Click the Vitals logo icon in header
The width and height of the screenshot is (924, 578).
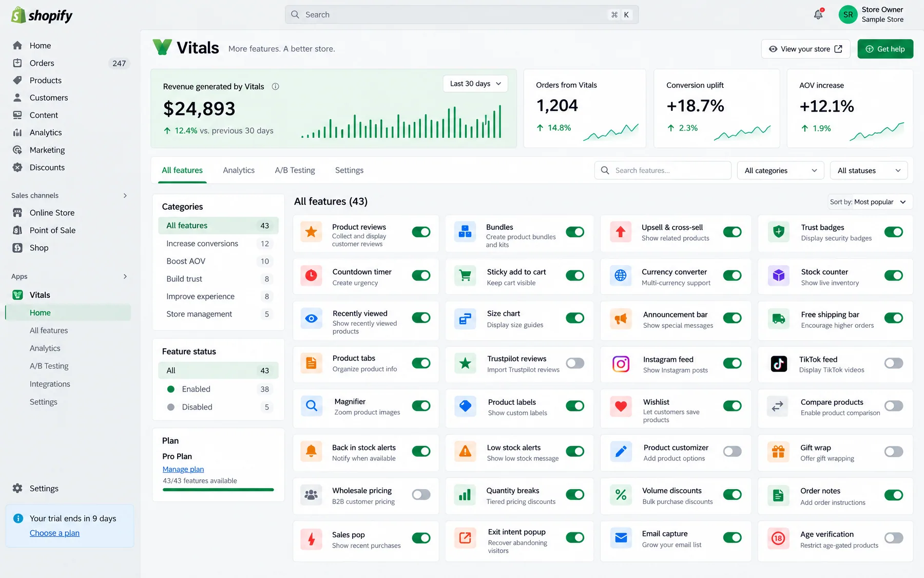pos(162,47)
